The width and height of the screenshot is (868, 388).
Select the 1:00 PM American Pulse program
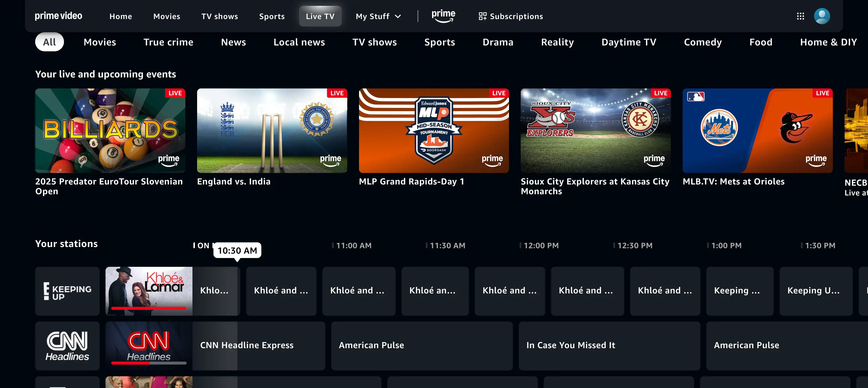pos(787,346)
